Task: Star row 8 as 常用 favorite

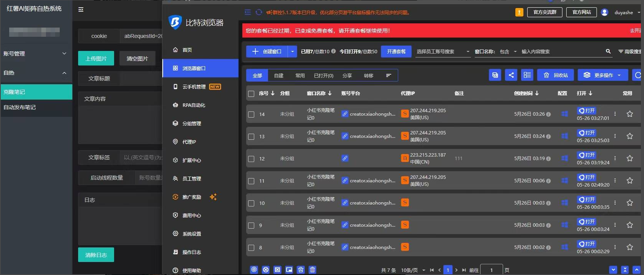Action: click(630, 247)
